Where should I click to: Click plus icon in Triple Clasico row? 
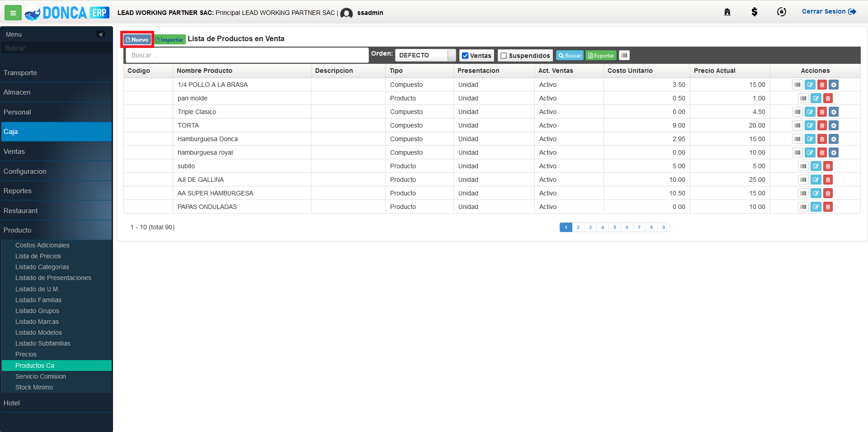click(x=834, y=112)
